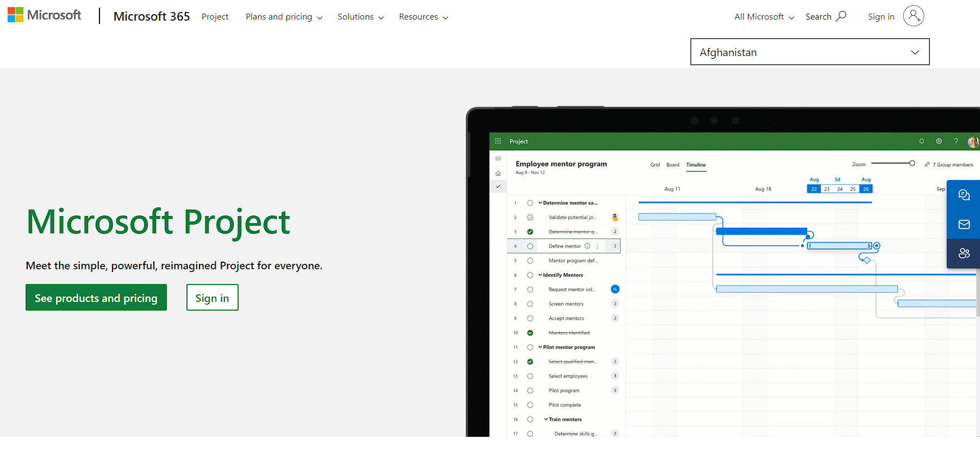This screenshot has width=980, height=457.
Task: Click the blue assignee badge on Request mentor vol
Action: (x=615, y=289)
